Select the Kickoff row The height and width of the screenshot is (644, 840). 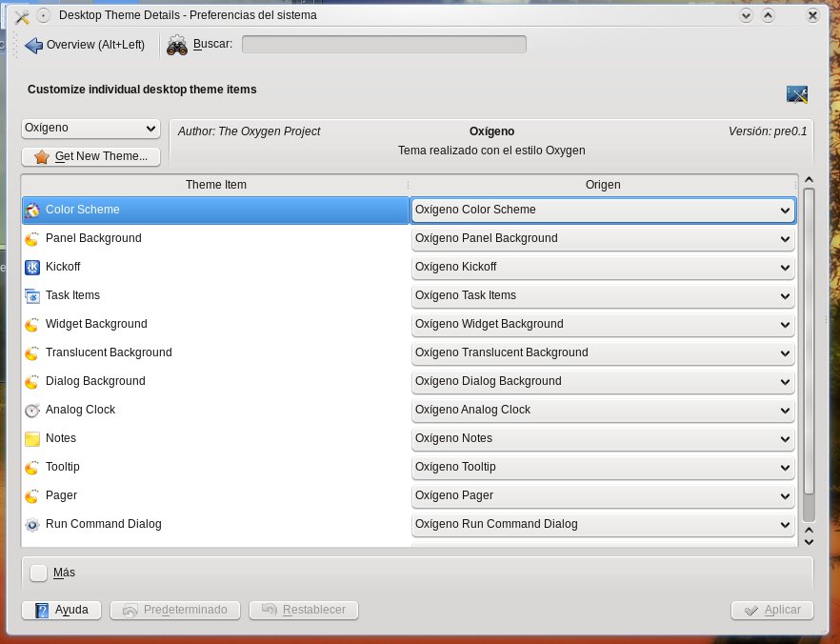pos(215,267)
